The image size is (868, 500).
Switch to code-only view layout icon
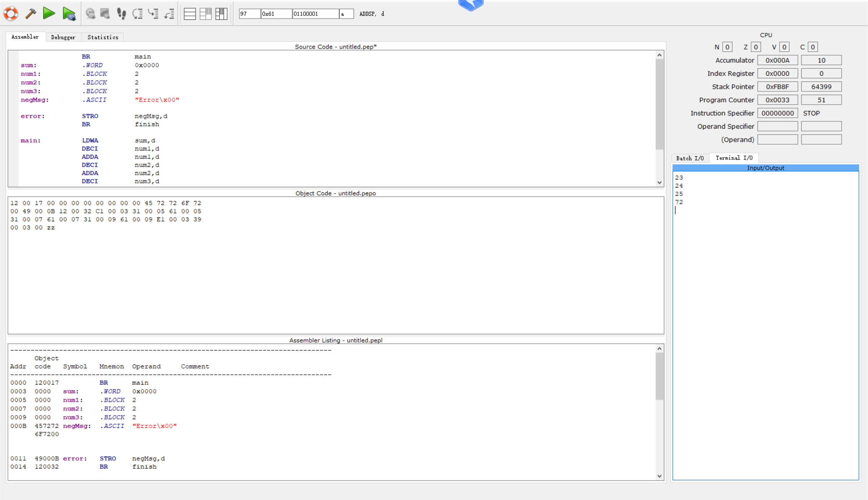[x=190, y=14]
